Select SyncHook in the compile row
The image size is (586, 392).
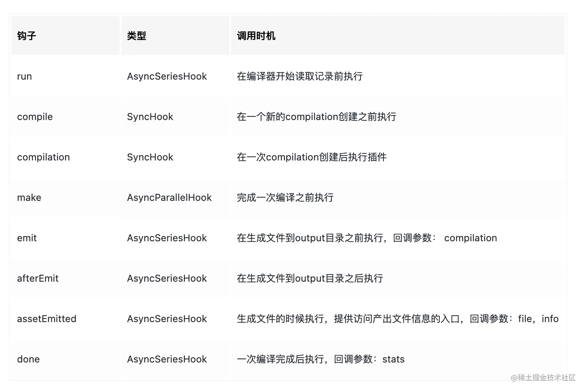point(150,117)
